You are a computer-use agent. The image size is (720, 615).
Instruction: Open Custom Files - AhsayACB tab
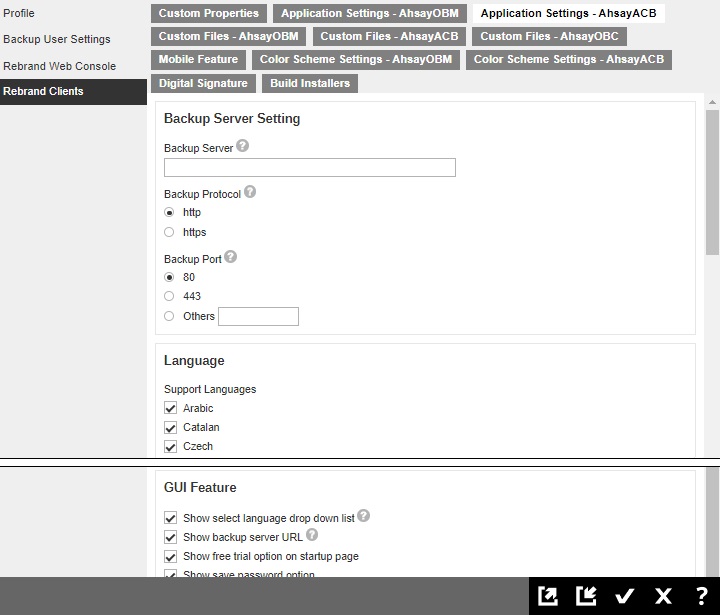click(x=389, y=36)
